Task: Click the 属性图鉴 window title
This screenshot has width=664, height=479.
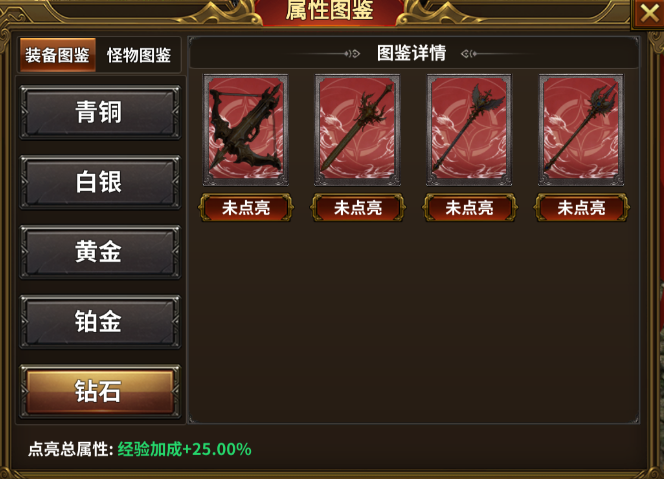Action: point(329,10)
